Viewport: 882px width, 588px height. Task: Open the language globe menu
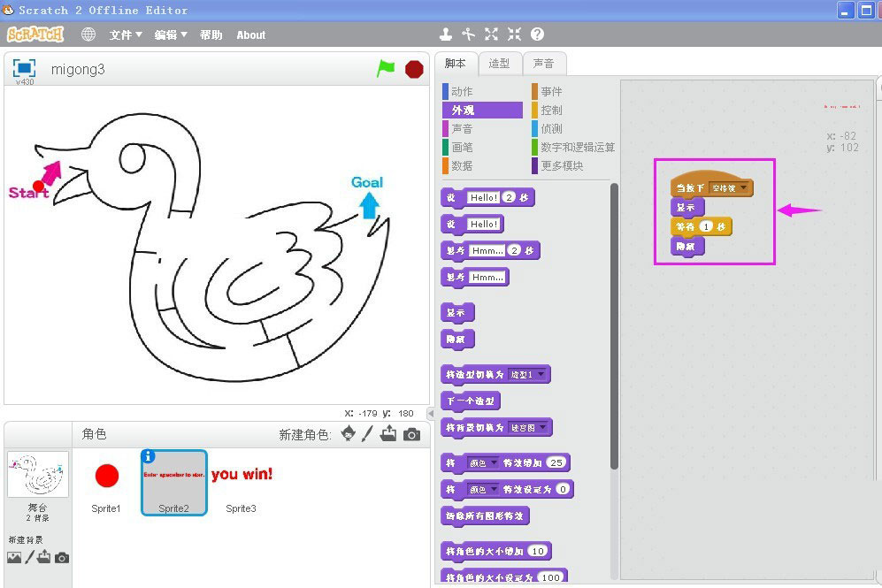[88, 34]
